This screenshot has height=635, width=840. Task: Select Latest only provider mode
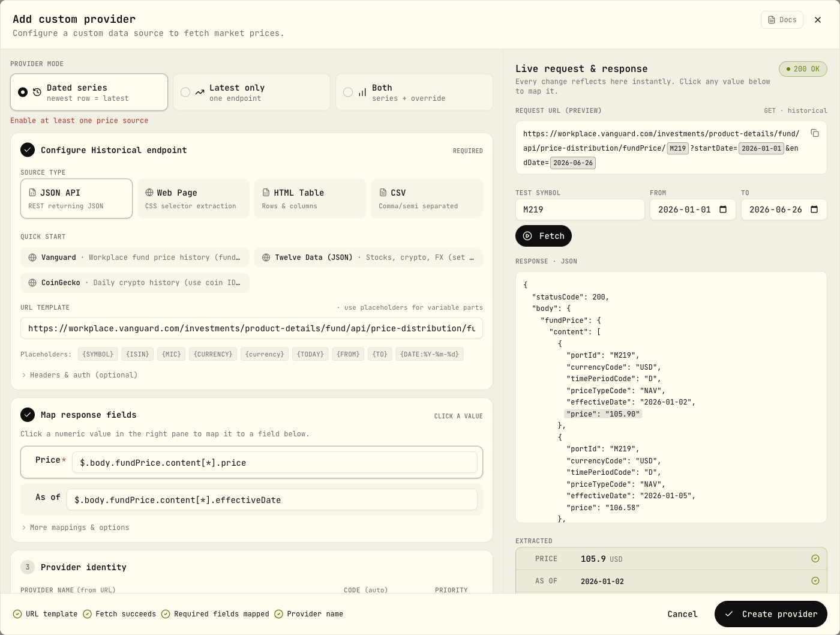[251, 92]
